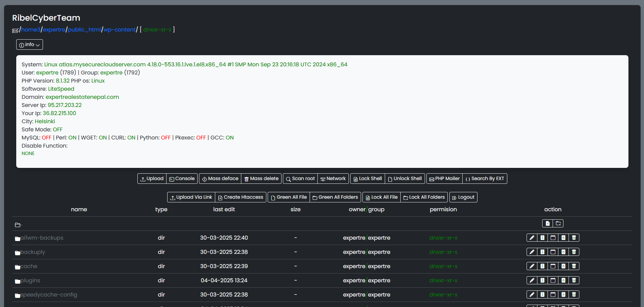Navigate to public_html in breadcrumb path
Viewport: 644px width, 307px height.
pos(84,30)
